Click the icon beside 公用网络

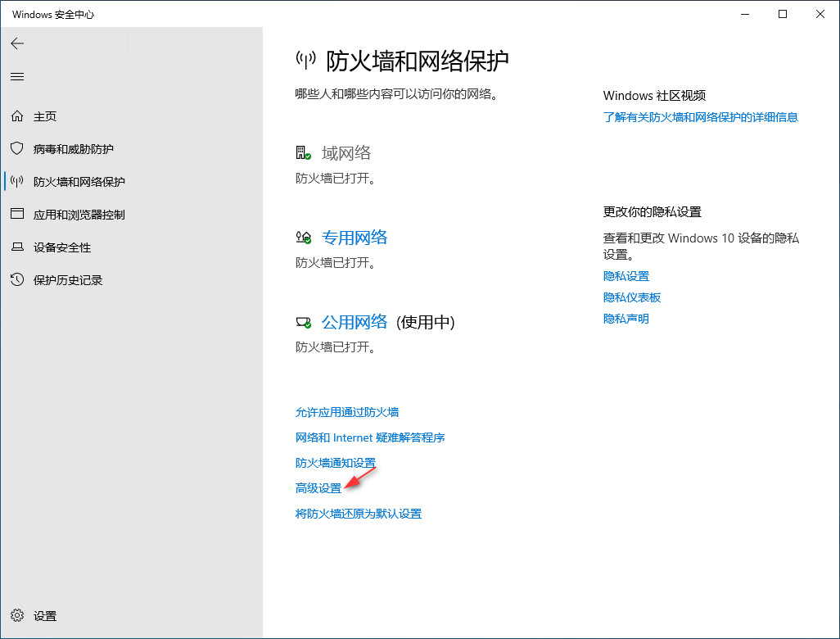[303, 322]
